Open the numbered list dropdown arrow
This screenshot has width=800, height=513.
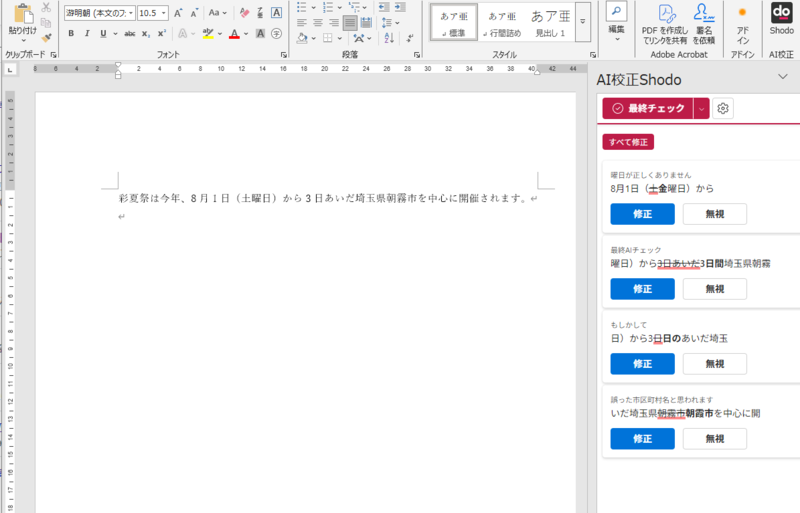pos(339,8)
